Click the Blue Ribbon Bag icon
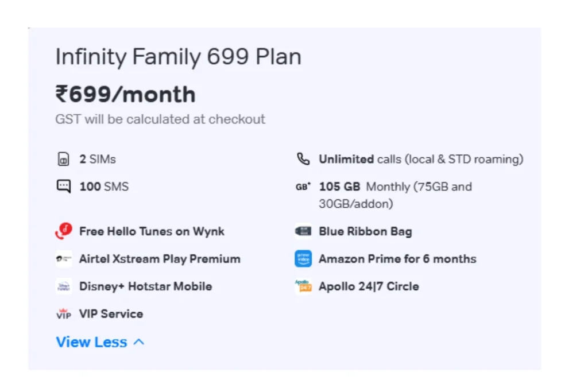Screen dimensions: 588x392 tap(303, 231)
